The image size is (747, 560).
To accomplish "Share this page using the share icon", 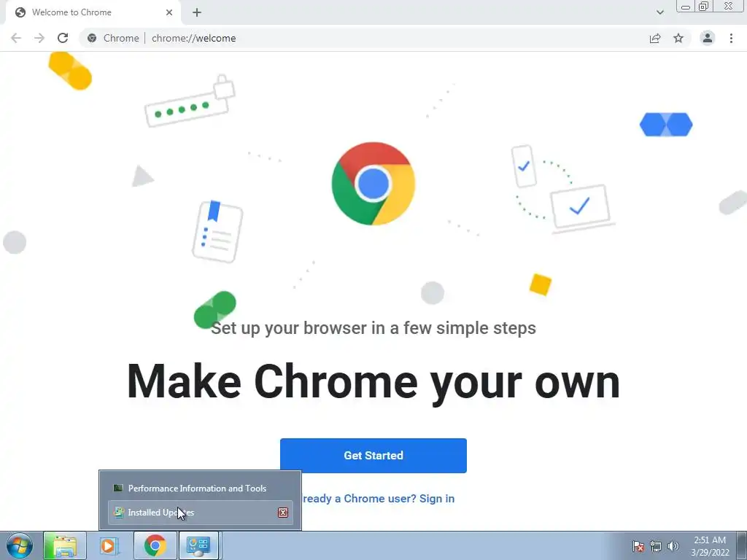I will click(x=655, y=38).
